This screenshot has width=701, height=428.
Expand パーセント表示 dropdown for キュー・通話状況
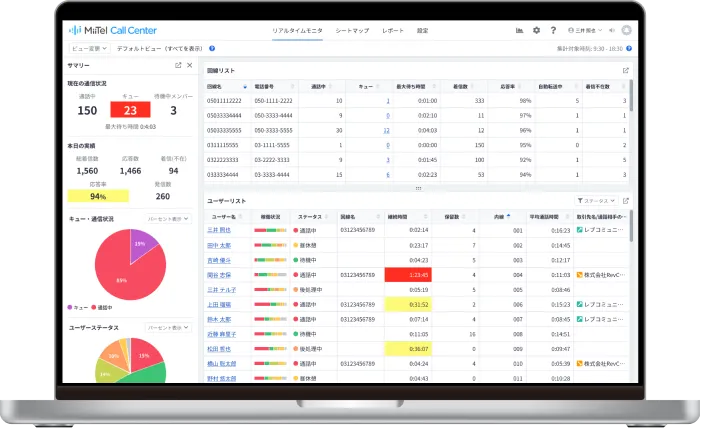[169, 218]
